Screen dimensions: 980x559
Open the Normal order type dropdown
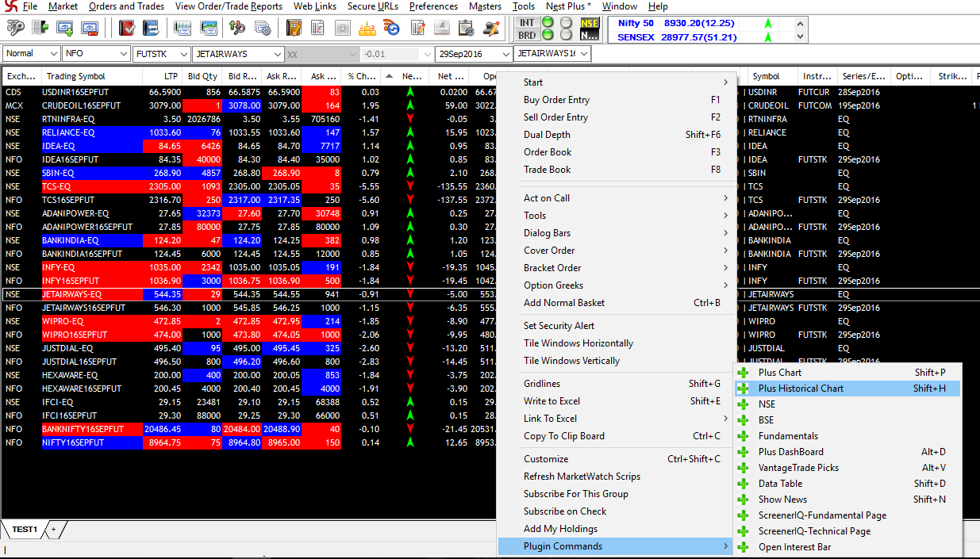[x=32, y=54]
